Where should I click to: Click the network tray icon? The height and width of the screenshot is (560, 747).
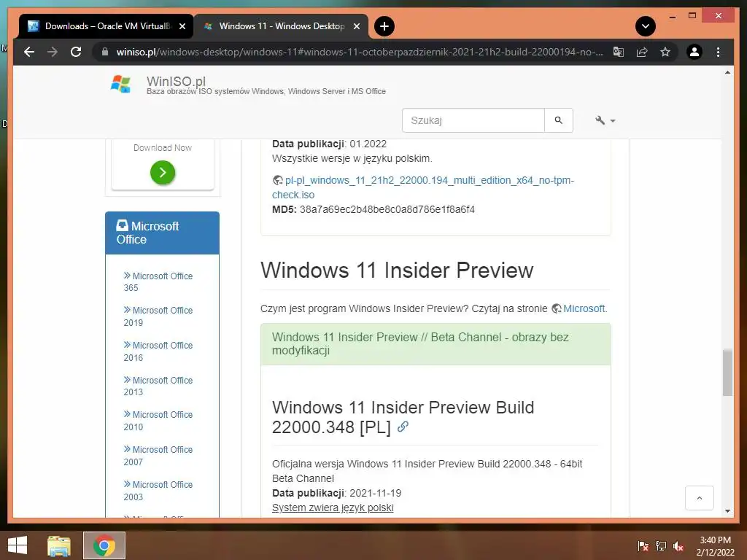click(x=661, y=546)
